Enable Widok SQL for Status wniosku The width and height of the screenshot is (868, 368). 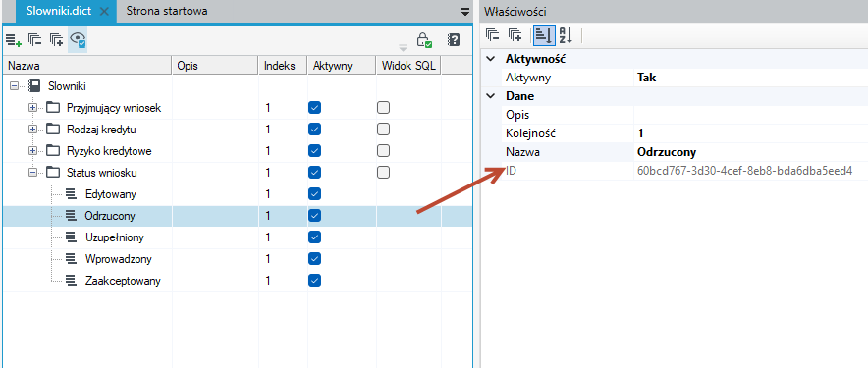click(x=383, y=173)
